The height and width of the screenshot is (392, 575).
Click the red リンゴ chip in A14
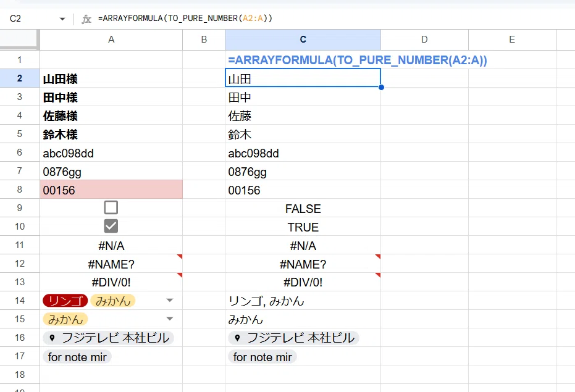pyautogui.click(x=65, y=301)
